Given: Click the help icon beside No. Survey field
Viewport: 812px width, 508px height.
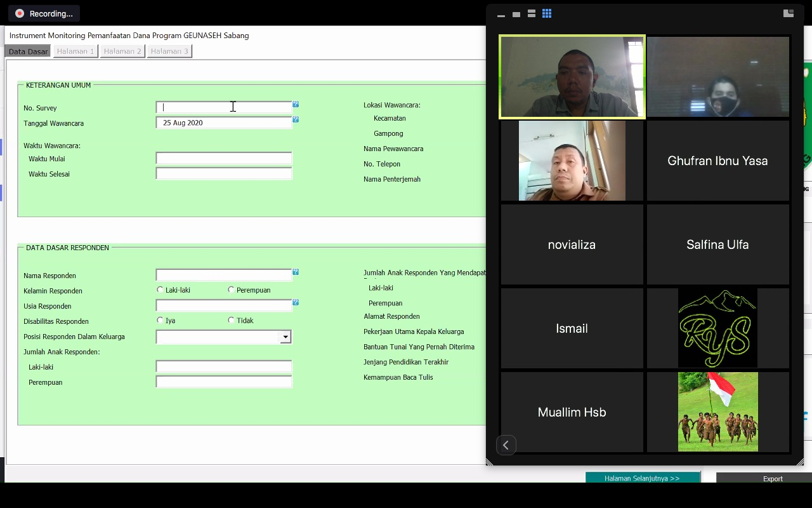Looking at the screenshot, I should click(x=296, y=104).
